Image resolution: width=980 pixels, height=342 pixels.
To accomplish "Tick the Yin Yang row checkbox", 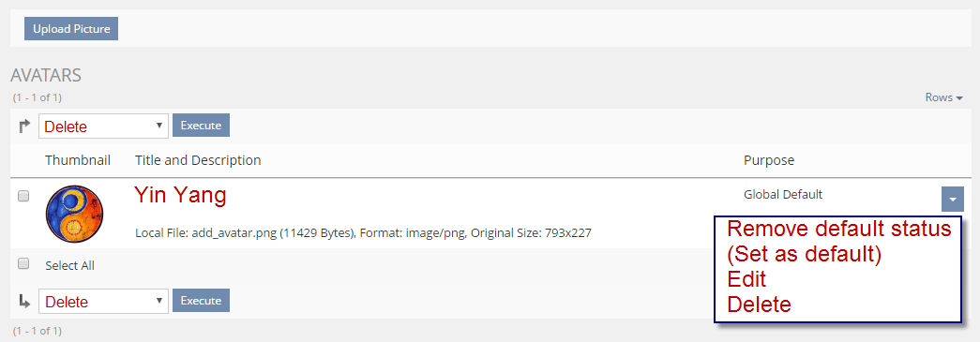I will (23, 196).
